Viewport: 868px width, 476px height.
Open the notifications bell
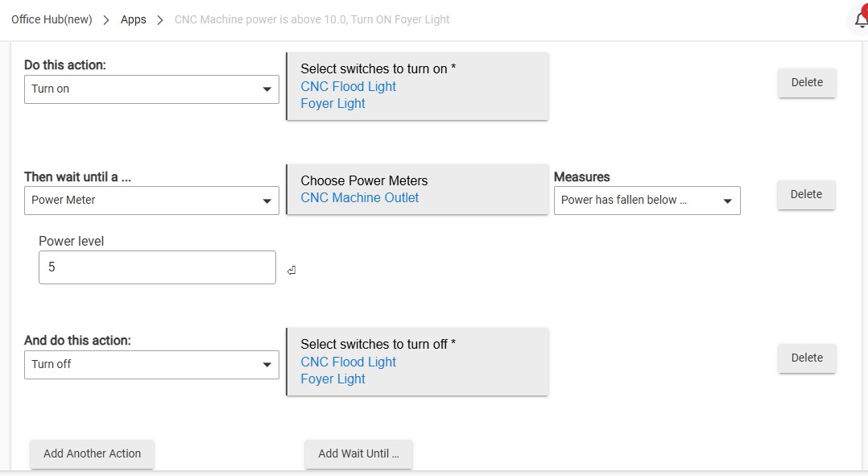point(860,19)
